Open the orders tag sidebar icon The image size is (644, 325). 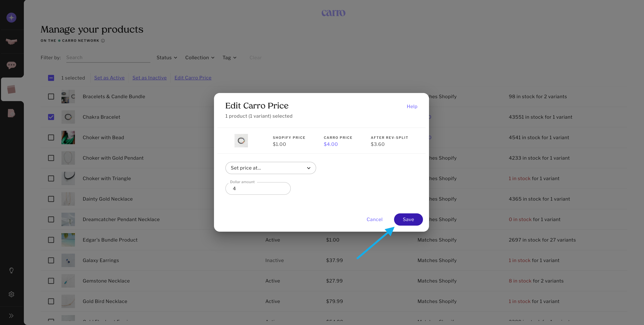(x=11, y=113)
